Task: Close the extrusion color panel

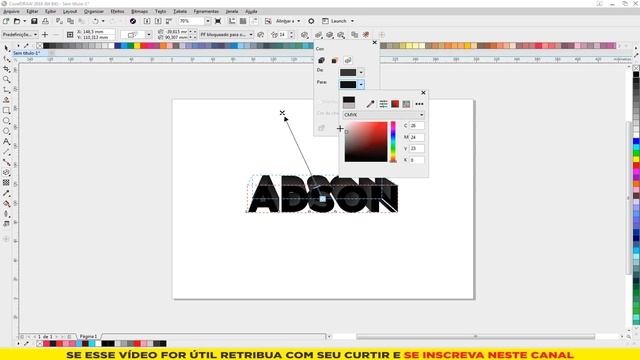Action: [375, 42]
